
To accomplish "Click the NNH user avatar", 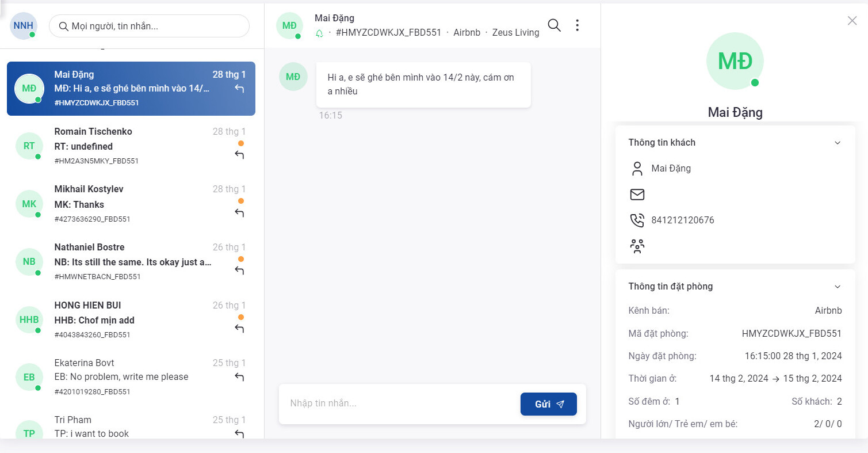I will pos(24,25).
